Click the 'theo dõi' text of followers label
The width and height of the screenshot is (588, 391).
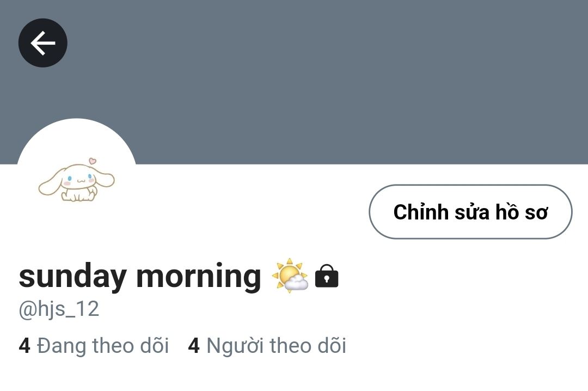pos(308,345)
